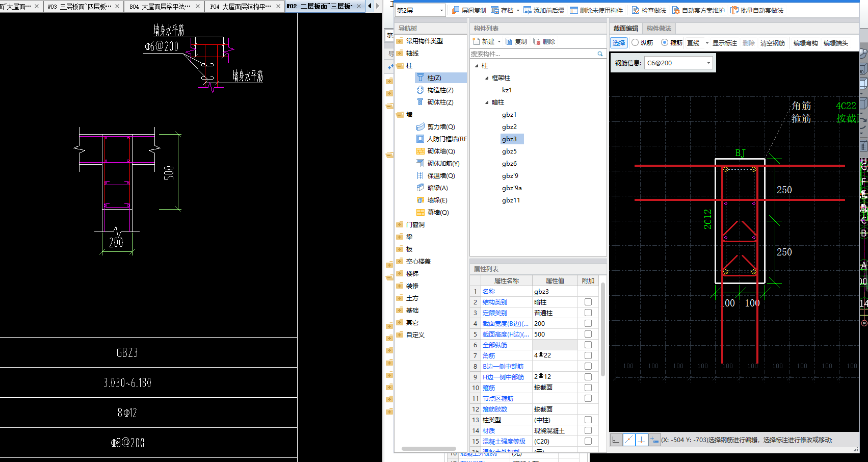
Task: Click the 检查做法 icon
Action: coord(636,10)
